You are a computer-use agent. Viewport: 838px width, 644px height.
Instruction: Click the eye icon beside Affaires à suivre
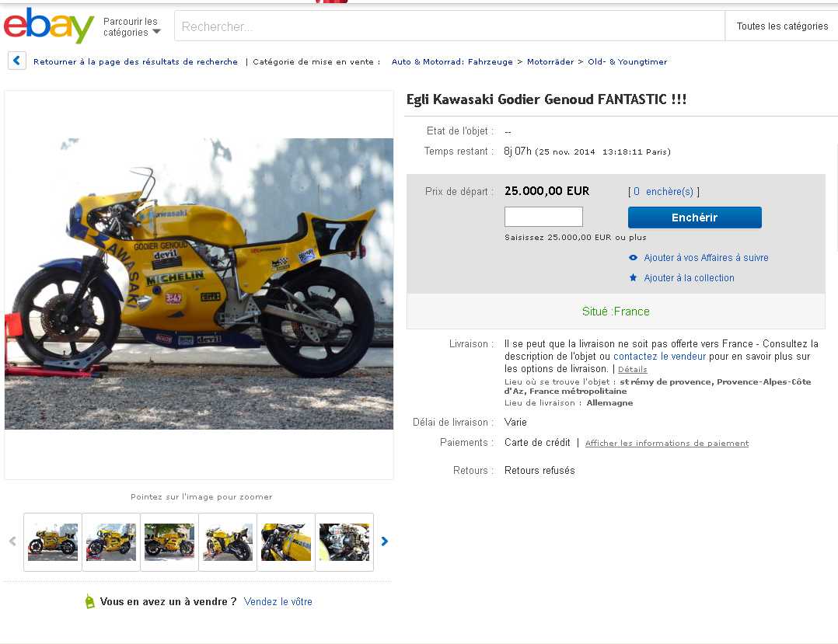[634, 257]
